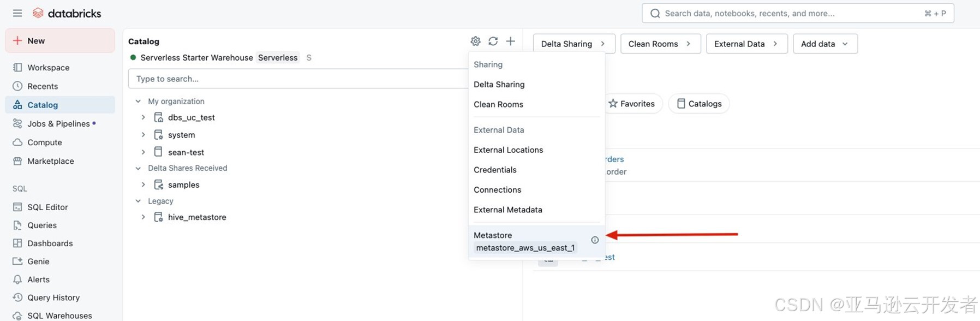Screen dimensions: 980x321
Task: Open Compute in the sidebar
Action: click(x=60, y=142)
